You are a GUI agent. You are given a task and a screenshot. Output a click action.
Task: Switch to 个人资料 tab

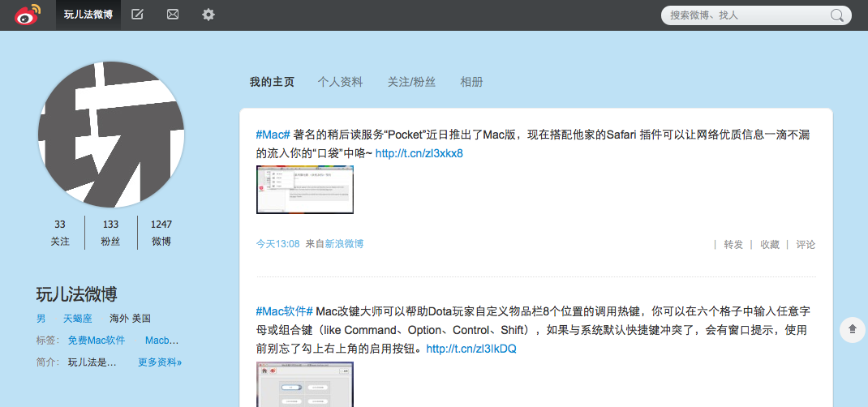(x=340, y=83)
